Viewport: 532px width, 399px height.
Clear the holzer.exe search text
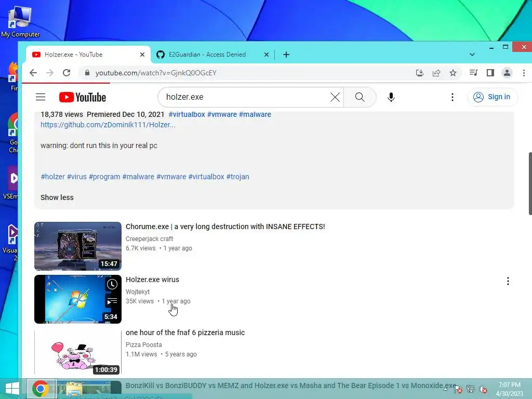335,97
